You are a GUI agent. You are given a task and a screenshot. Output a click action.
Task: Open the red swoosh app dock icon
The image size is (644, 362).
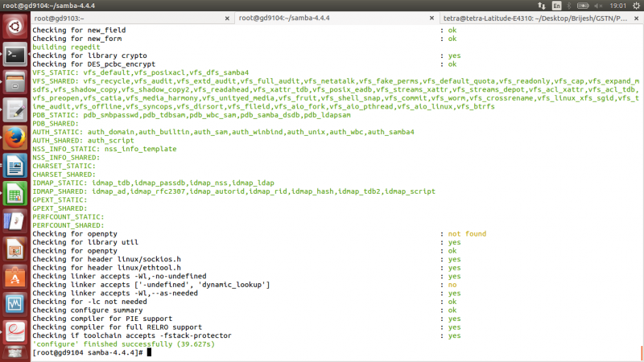pos(15,332)
